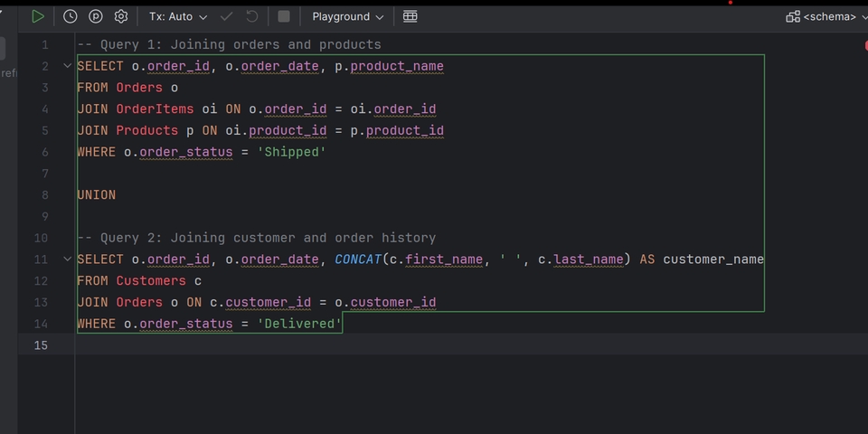
Task: Click the OrderItems table name on line 4
Action: 155,109
